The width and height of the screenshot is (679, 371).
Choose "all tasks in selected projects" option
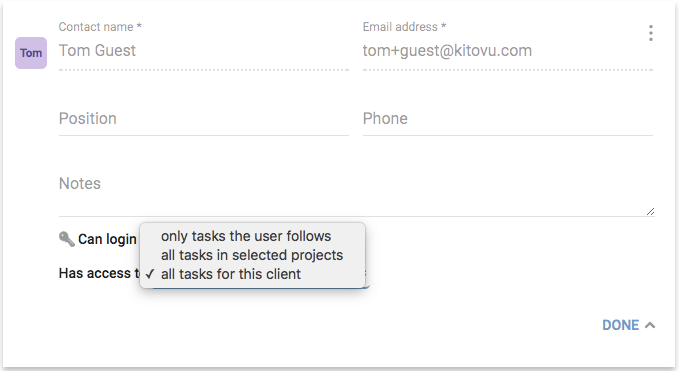point(252,255)
